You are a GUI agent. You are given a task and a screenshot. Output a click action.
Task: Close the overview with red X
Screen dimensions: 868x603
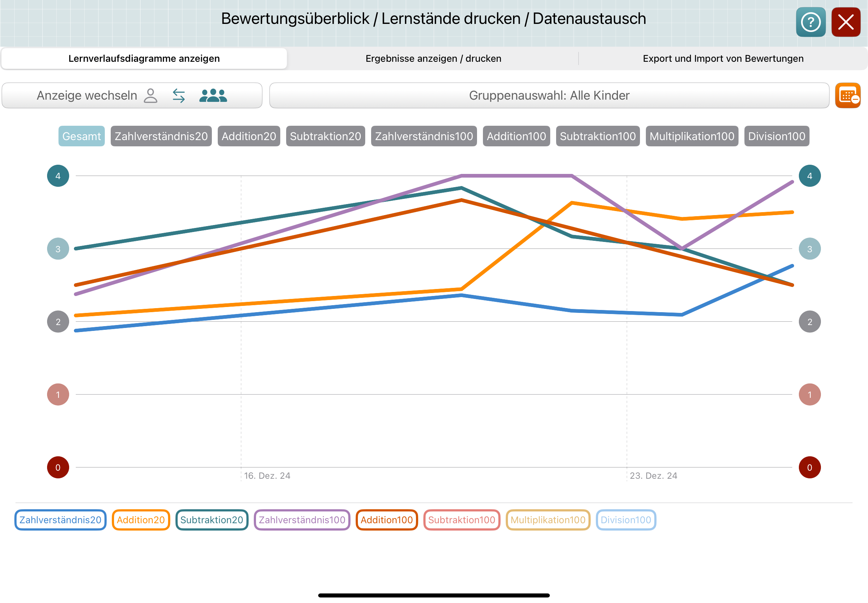coord(846,22)
